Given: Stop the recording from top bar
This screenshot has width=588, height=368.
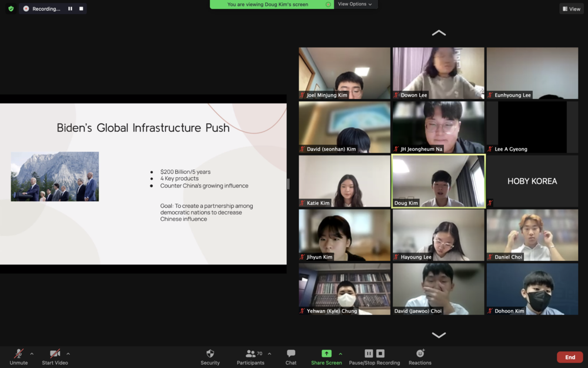Looking at the screenshot, I should (x=81, y=9).
